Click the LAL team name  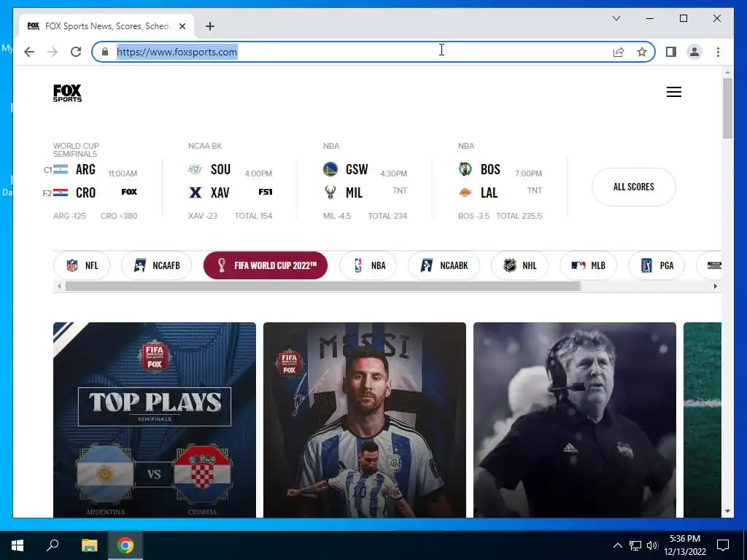click(x=489, y=192)
